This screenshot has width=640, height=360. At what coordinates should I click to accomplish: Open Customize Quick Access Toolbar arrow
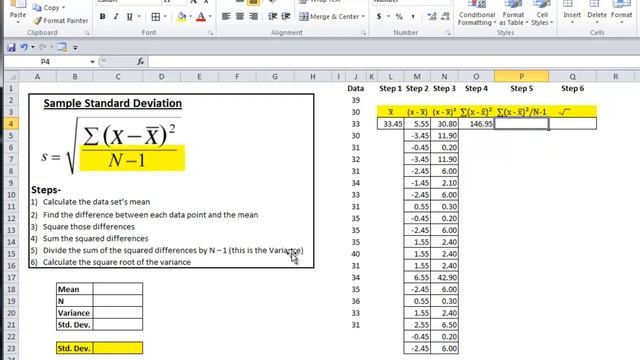75,48
